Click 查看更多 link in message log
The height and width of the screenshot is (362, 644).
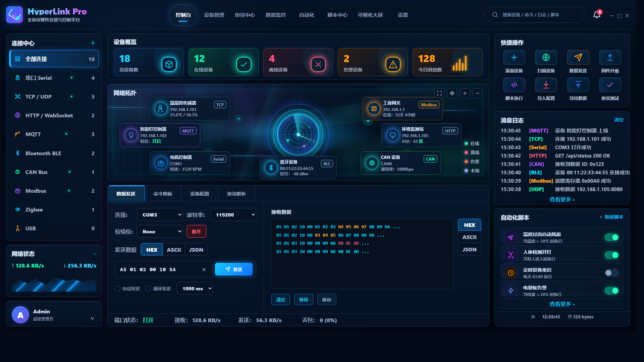tap(562, 199)
